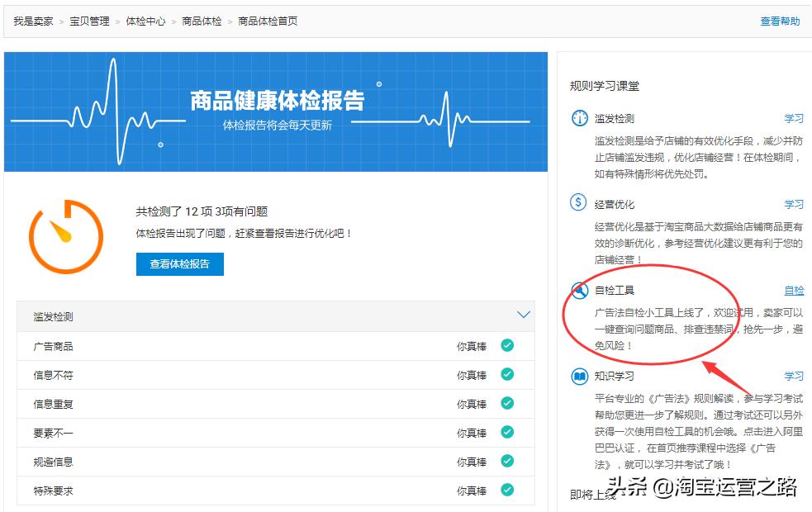This screenshot has height=512, width=812.
Task: Click the 查看体检报告 blue button
Action: 180,264
